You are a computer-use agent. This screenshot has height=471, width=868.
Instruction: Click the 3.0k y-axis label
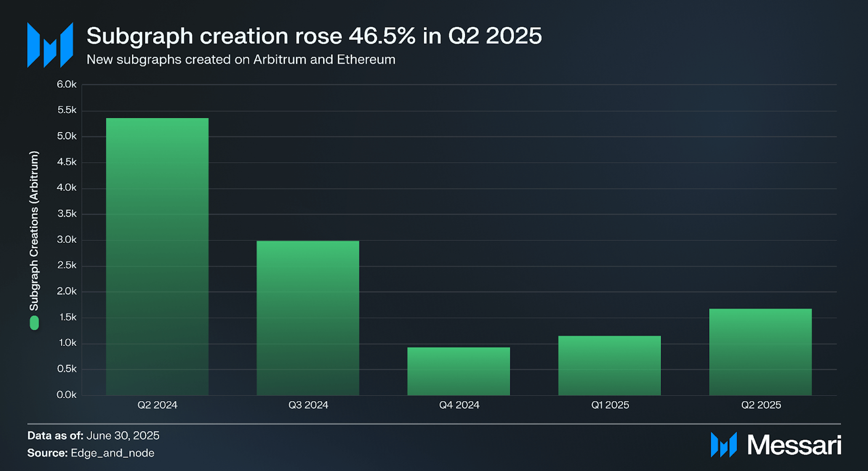(x=66, y=240)
